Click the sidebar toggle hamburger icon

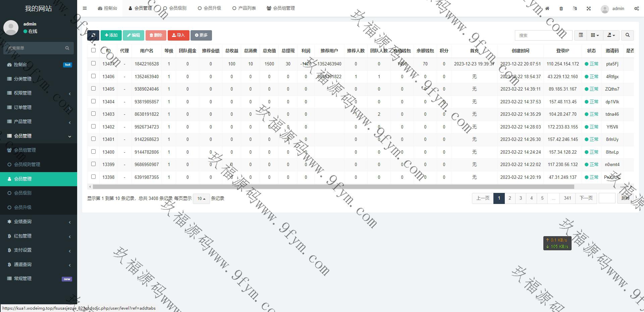coord(85,8)
